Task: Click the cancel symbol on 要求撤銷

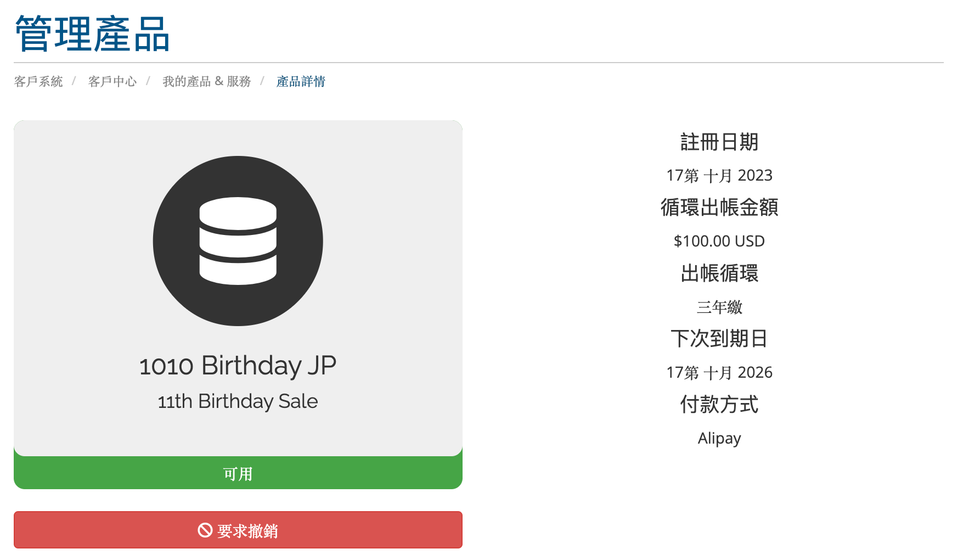Action: pyautogui.click(x=205, y=530)
